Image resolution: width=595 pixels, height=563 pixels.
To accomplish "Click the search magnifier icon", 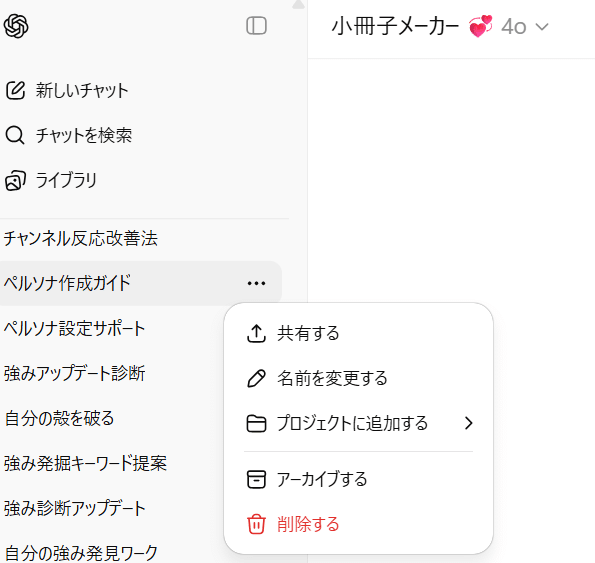I will 15,135.
